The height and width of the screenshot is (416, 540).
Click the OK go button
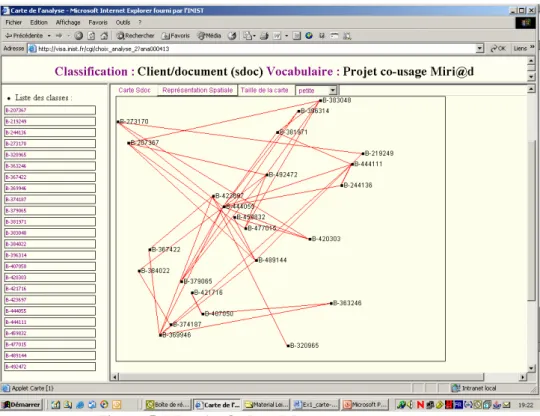click(498, 49)
